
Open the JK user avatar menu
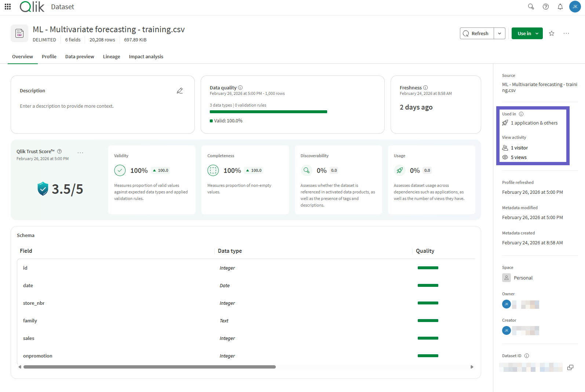(575, 7)
